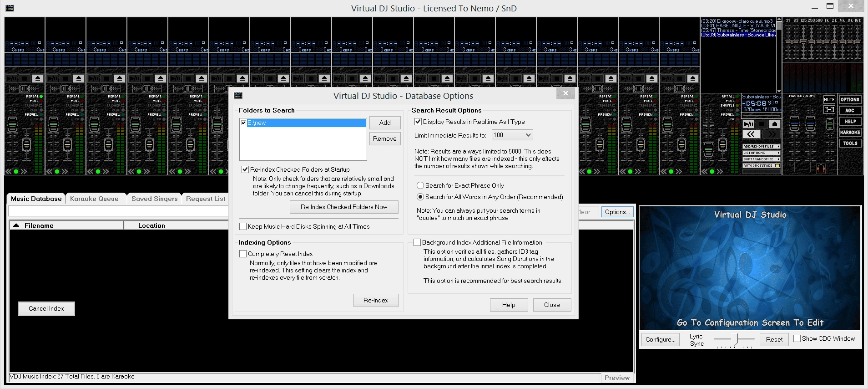Click the AGC button

coord(850,110)
